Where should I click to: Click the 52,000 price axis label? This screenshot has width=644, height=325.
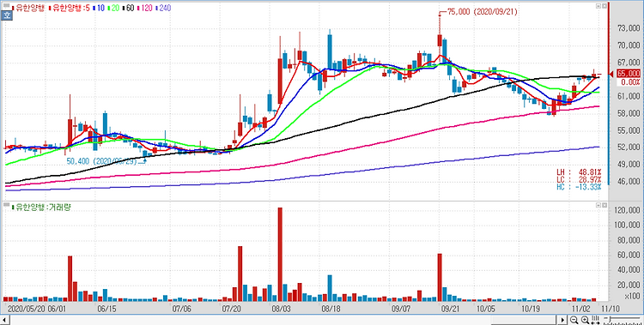pos(629,147)
